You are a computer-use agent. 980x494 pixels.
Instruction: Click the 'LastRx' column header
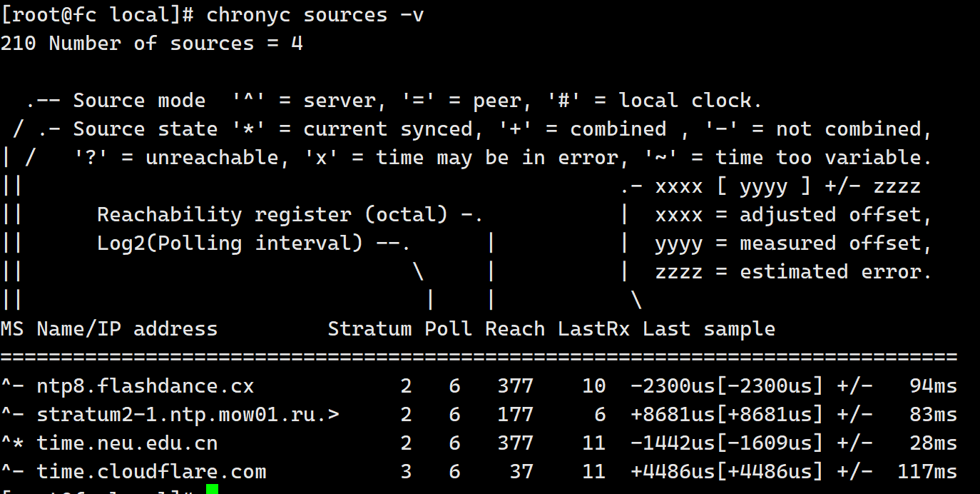[x=593, y=329]
